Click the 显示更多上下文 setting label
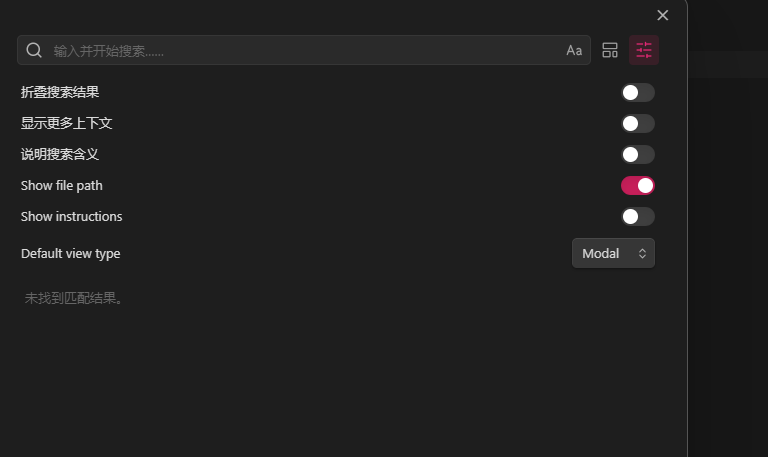The image size is (768, 457). coord(67,123)
